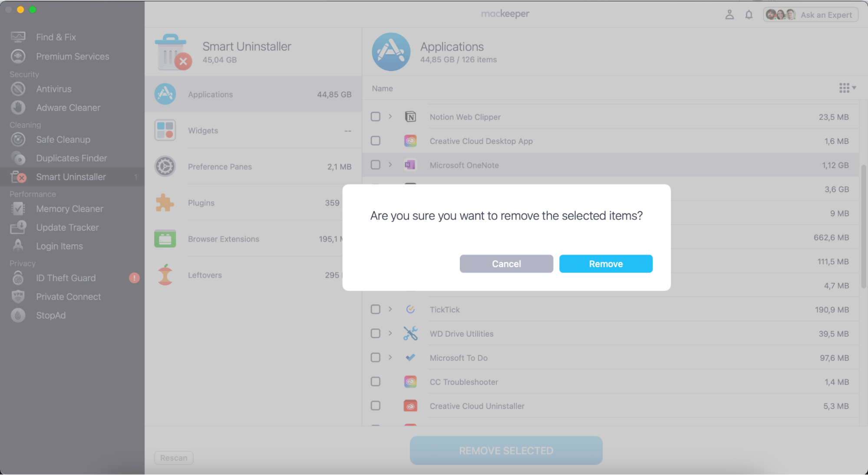Image resolution: width=868 pixels, height=475 pixels.
Task: Open Smart Uninstaller in the sidebar
Action: pyautogui.click(x=72, y=177)
